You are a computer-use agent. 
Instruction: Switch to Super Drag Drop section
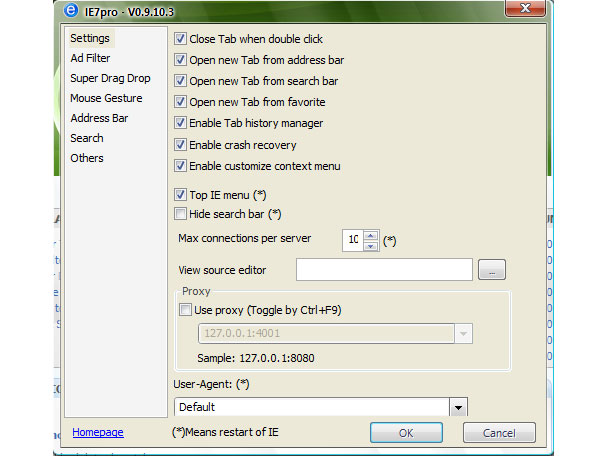pyautogui.click(x=110, y=78)
